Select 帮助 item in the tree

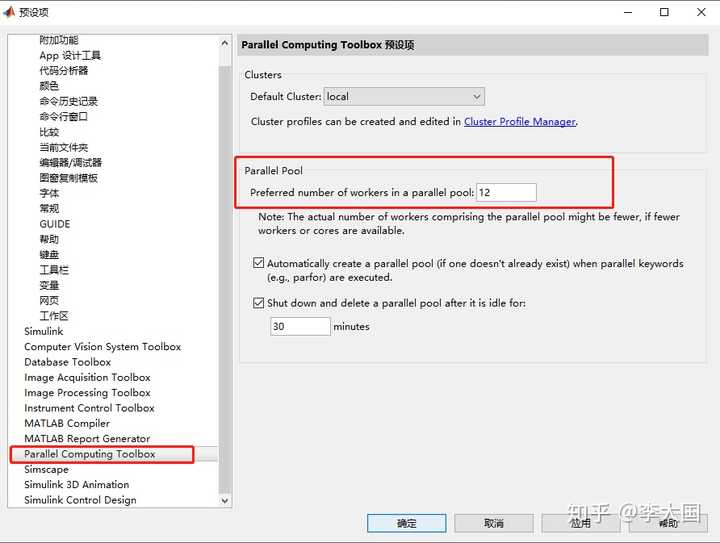49,239
